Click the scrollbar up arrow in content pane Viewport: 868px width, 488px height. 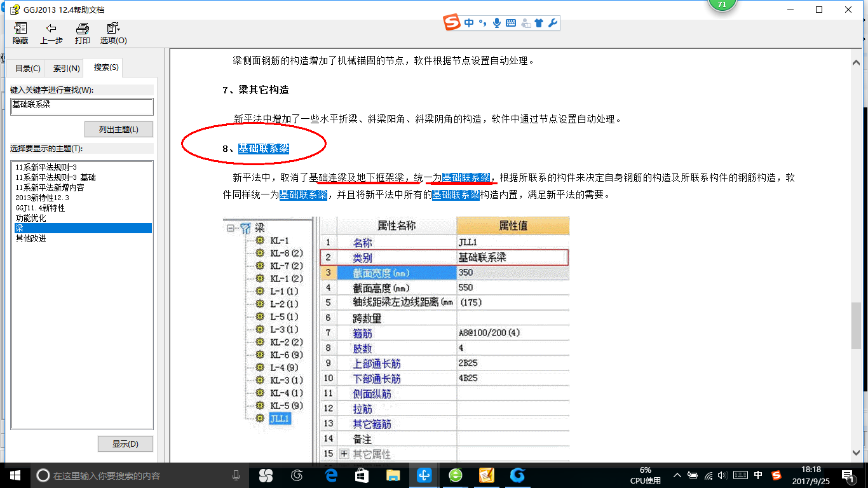click(857, 64)
